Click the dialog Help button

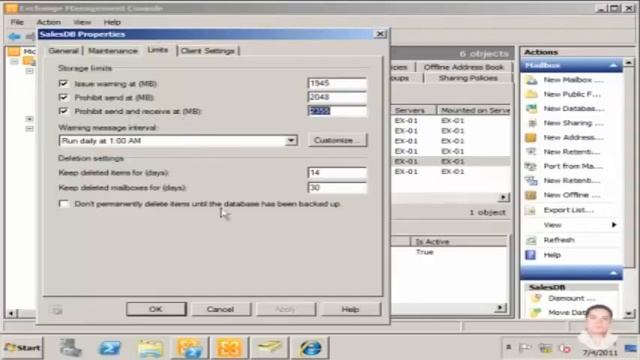point(350,309)
